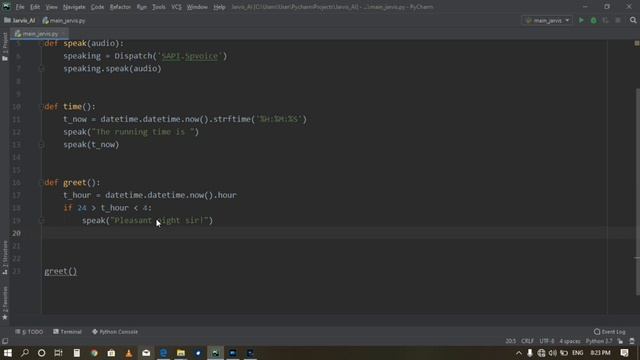
Task: Select the main_jarvis.py editor tab
Action: pos(39,34)
